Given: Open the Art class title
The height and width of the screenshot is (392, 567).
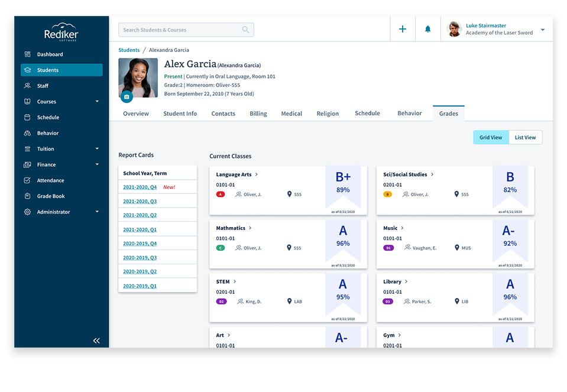Looking at the screenshot, I should (x=220, y=335).
